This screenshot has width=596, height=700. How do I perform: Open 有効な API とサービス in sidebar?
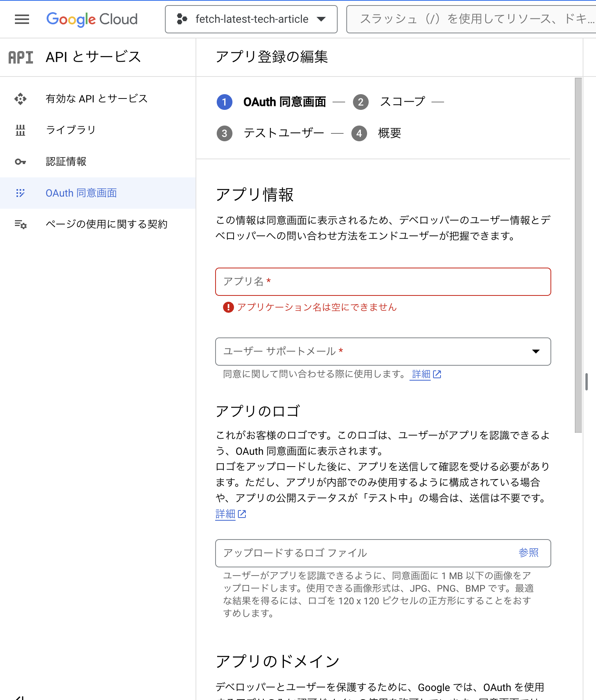point(98,98)
